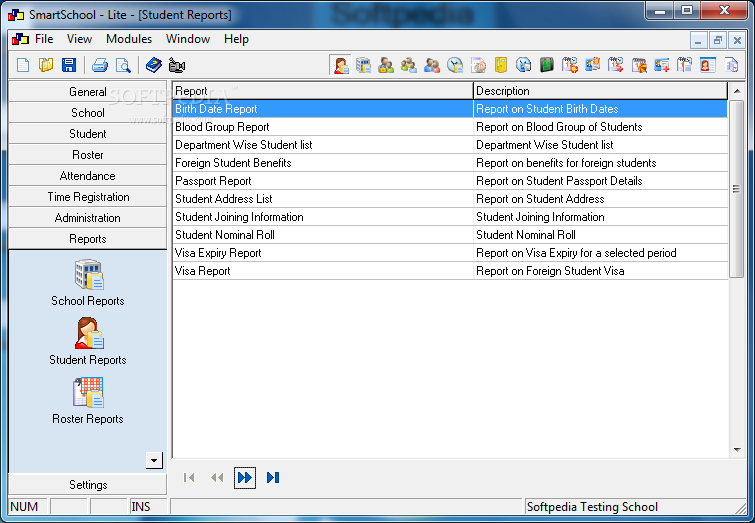This screenshot has width=755, height=523.
Task: Expand the Attendance sidebar section
Action: 88,176
